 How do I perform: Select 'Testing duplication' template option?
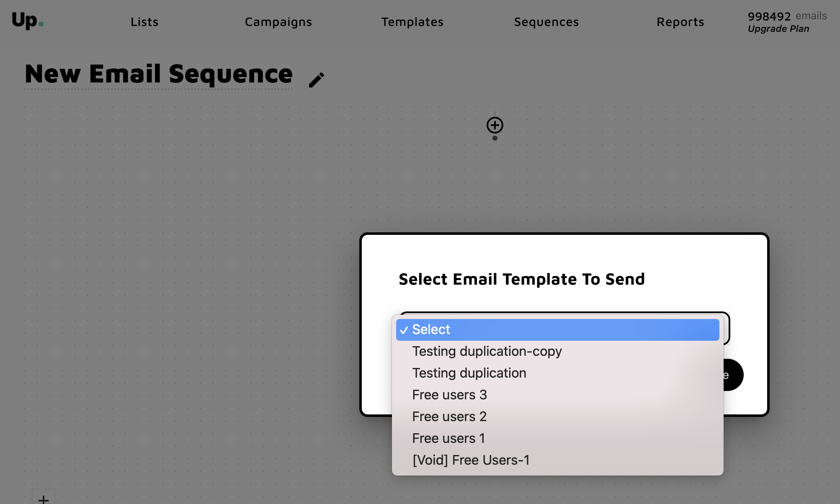click(469, 373)
